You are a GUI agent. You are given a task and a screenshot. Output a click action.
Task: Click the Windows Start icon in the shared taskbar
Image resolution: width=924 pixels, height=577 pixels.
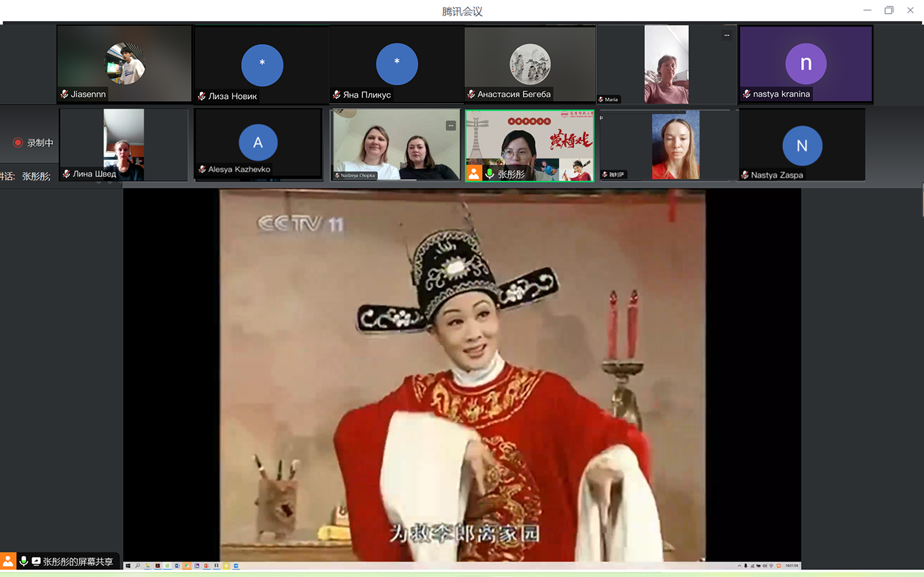click(x=128, y=566)
